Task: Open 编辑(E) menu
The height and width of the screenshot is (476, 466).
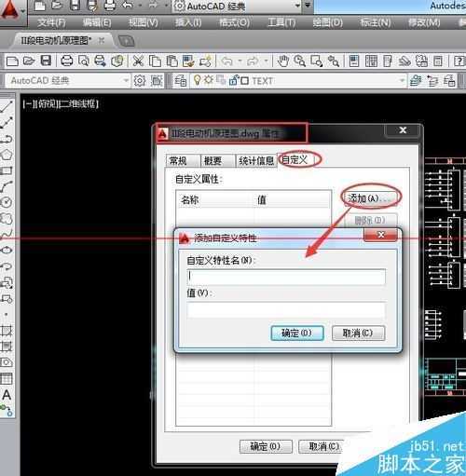Action: pyautogui.click(x=97, y=22)
